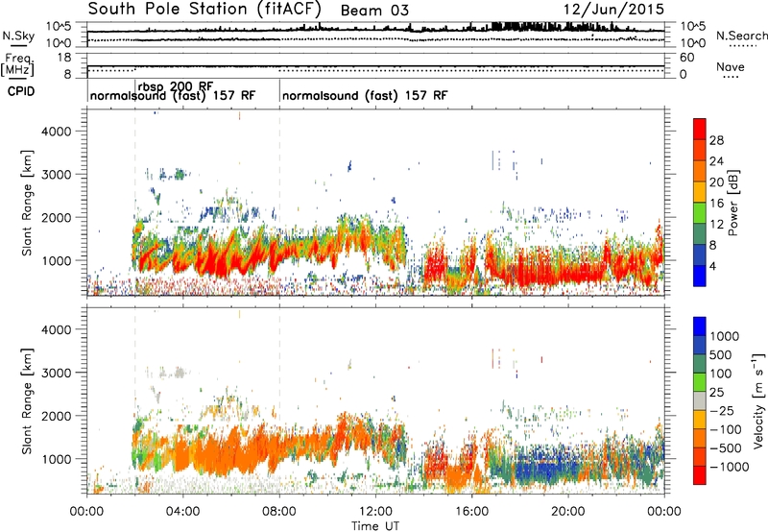Click the Nave legend label

click(x=731, y=67)
